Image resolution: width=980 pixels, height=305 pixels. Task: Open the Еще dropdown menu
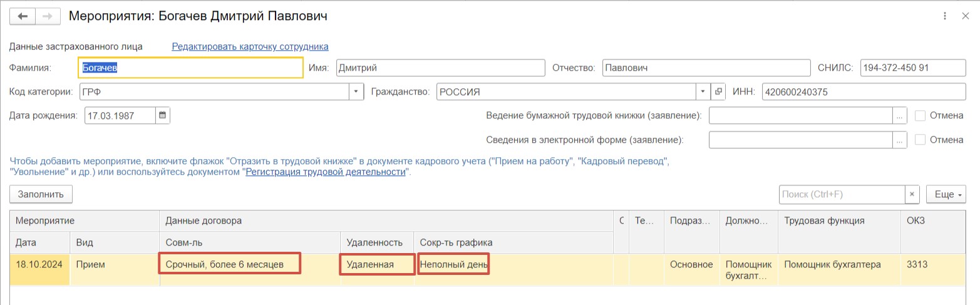pos(946,194)
